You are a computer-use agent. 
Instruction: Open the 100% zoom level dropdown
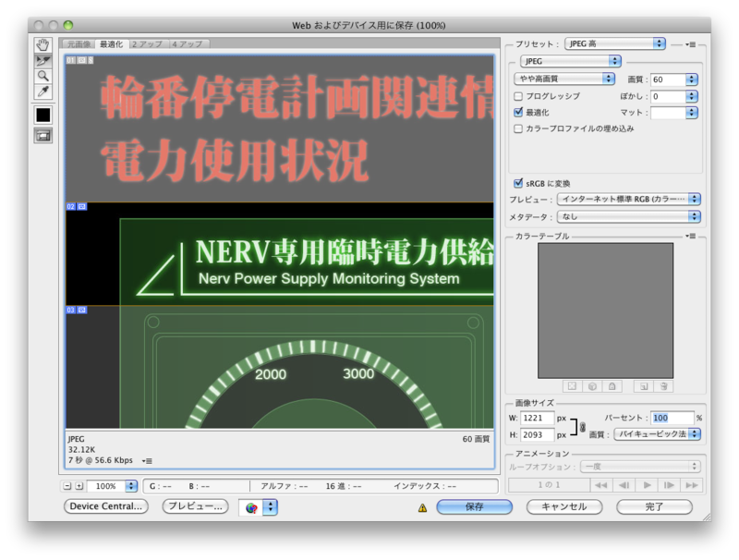click(x=131, y=486)
